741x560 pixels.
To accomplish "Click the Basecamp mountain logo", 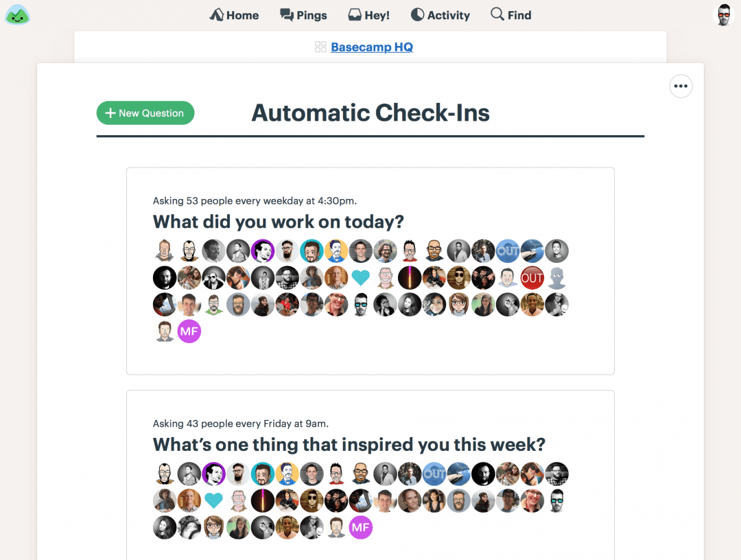I will coord(17,14).
